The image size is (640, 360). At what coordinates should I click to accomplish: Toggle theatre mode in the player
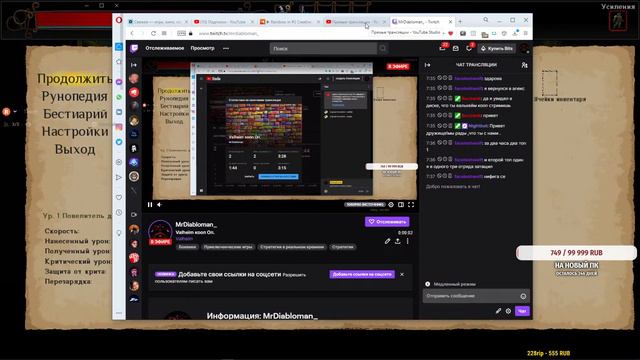(x=401, y=204)
